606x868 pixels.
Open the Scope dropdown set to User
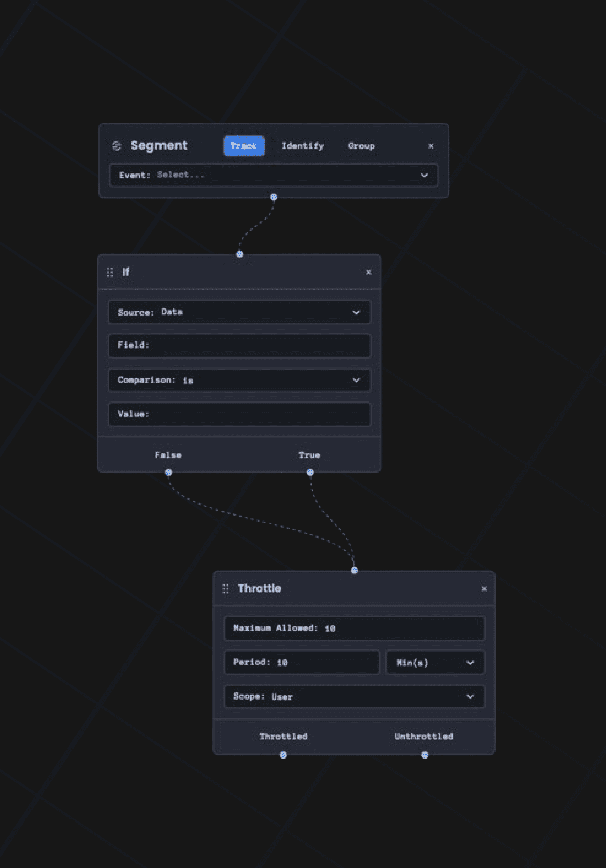point(354,696)
